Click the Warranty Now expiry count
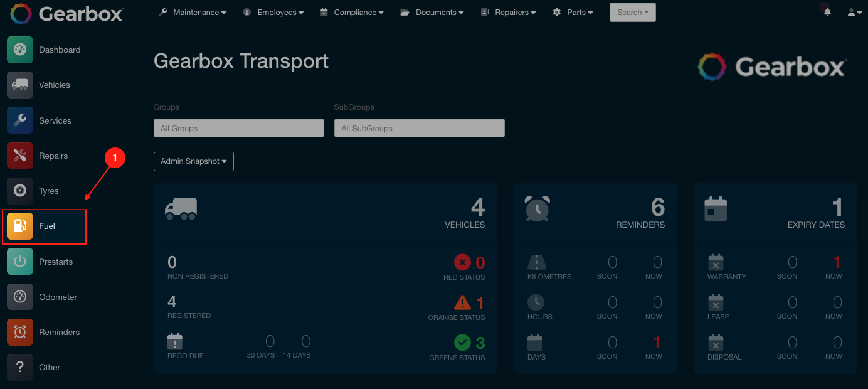The image size is (868, 389). pos(837,262)
